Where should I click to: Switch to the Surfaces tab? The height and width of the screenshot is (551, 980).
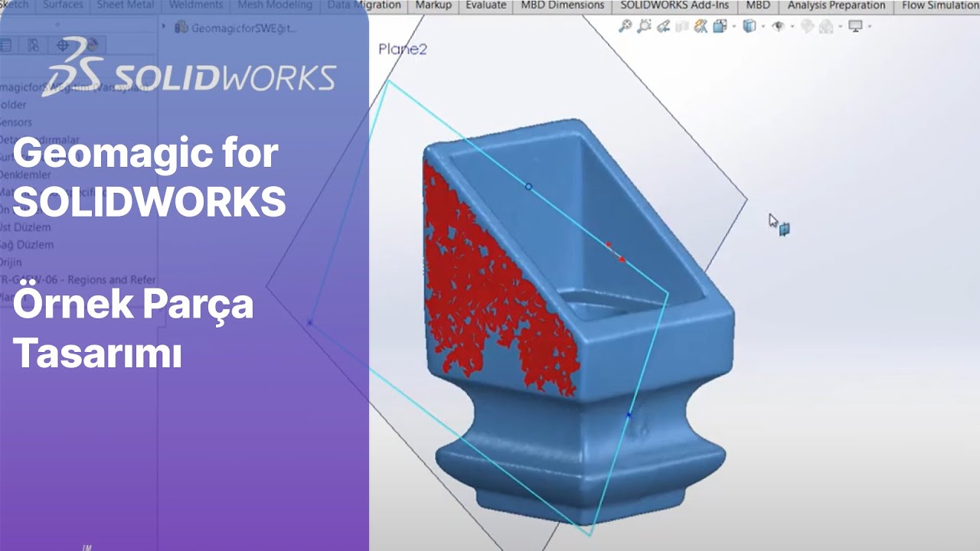point(63,5)
